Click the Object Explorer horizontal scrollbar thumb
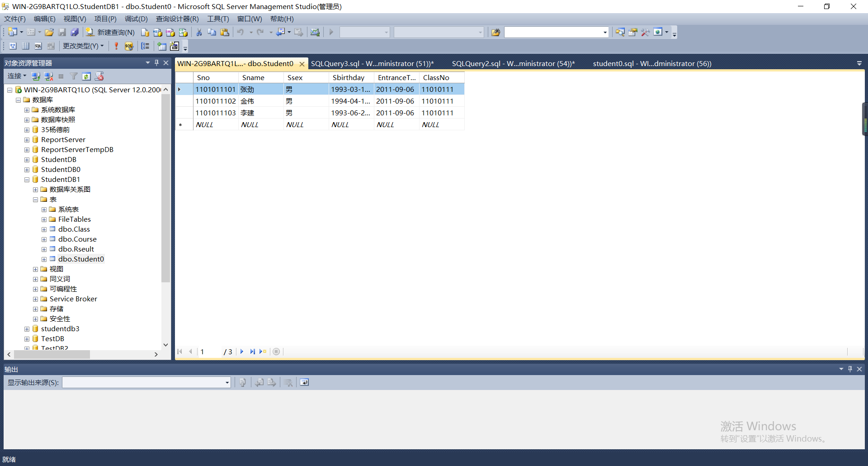868x466 pixels. click(52, 355)
